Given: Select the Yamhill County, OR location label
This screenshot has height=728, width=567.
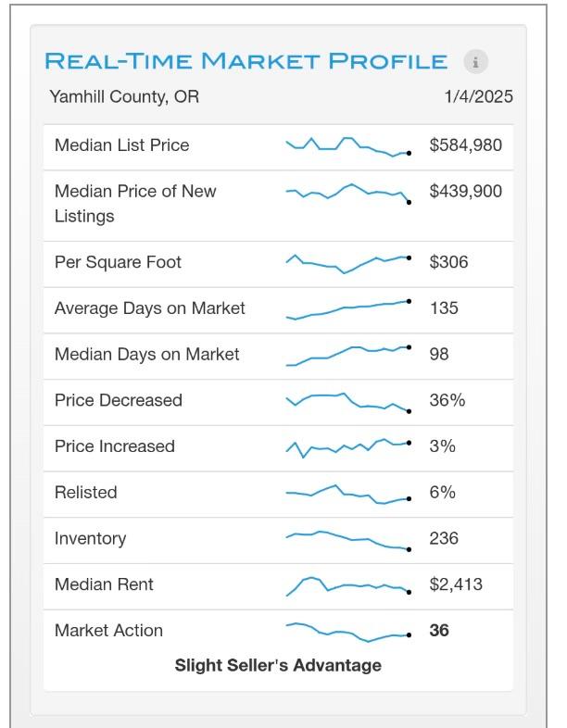Looking at the screenshot, I should point(124,96).
